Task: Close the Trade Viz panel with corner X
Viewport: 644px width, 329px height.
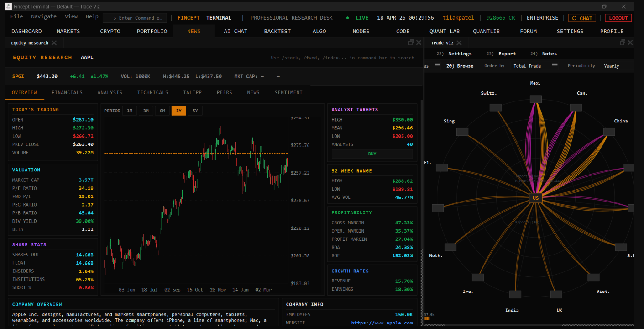Action: click(630, 42)
